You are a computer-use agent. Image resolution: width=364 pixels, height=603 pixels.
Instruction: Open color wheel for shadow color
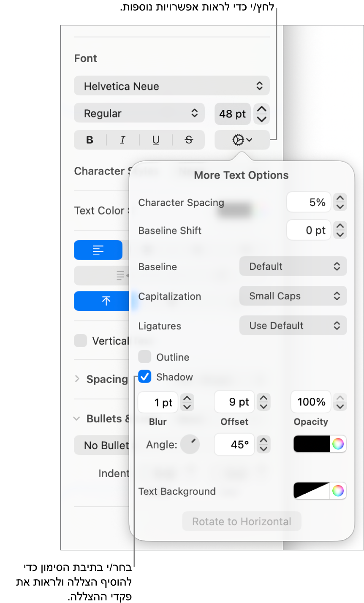(x=338, y=444)
